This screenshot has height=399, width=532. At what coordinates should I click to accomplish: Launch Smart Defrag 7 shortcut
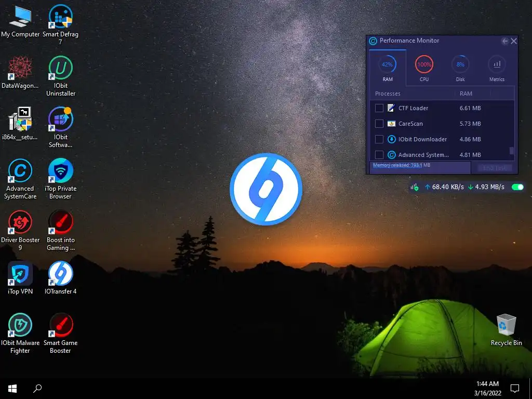pyautogui.click(x=60, y=24)
